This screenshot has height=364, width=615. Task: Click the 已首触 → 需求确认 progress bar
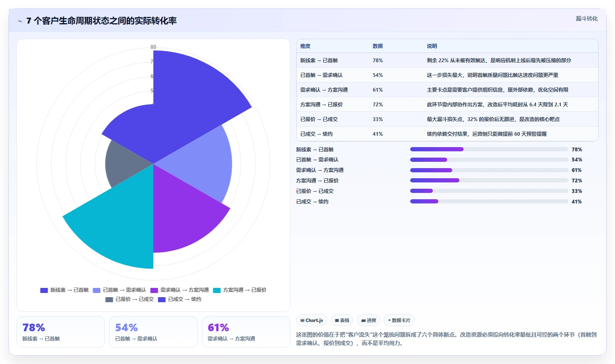[489, 160]
